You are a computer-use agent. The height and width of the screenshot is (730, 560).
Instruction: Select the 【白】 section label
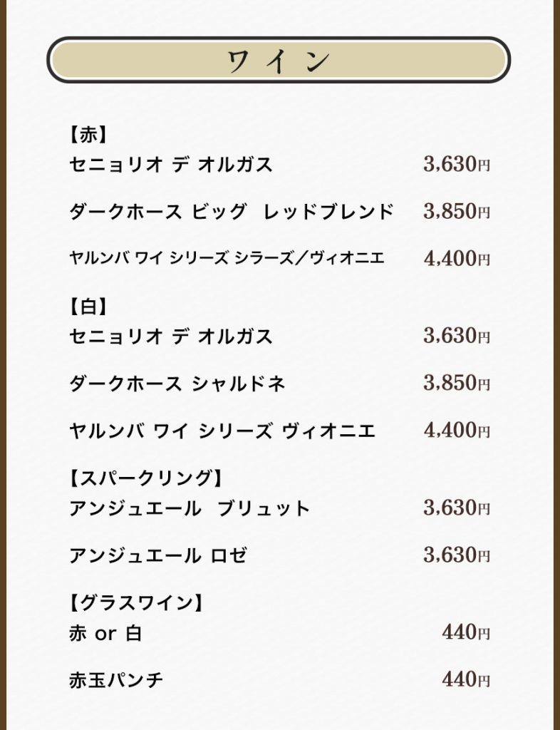88,305
